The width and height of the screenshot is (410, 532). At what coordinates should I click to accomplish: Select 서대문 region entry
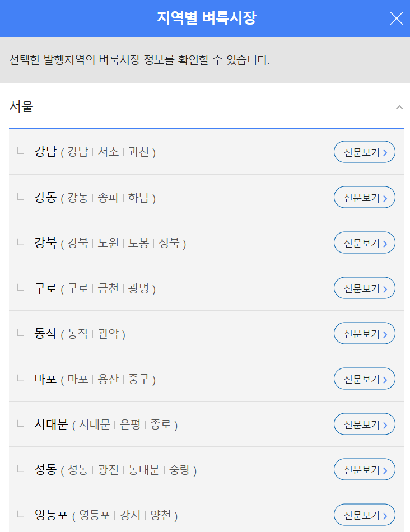point(51,424)
